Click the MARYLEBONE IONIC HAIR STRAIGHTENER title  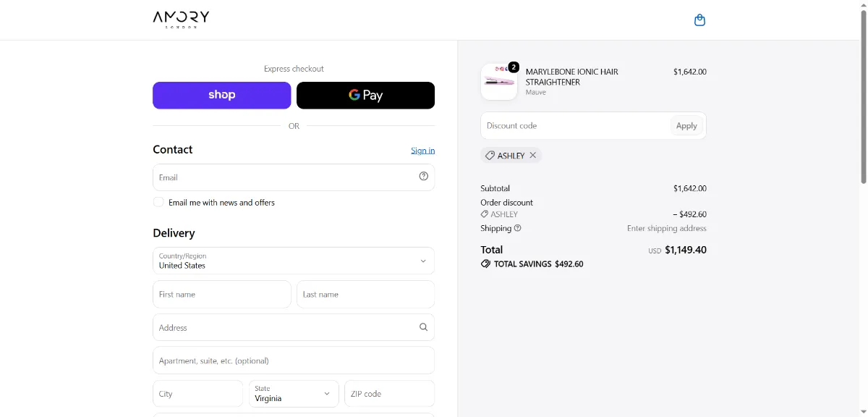[572, 77]
